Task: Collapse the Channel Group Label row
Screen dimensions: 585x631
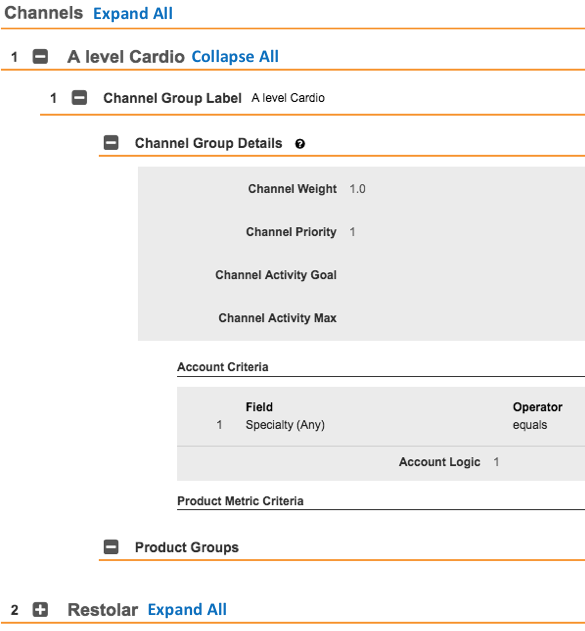Action: click(x=79, y=98)
